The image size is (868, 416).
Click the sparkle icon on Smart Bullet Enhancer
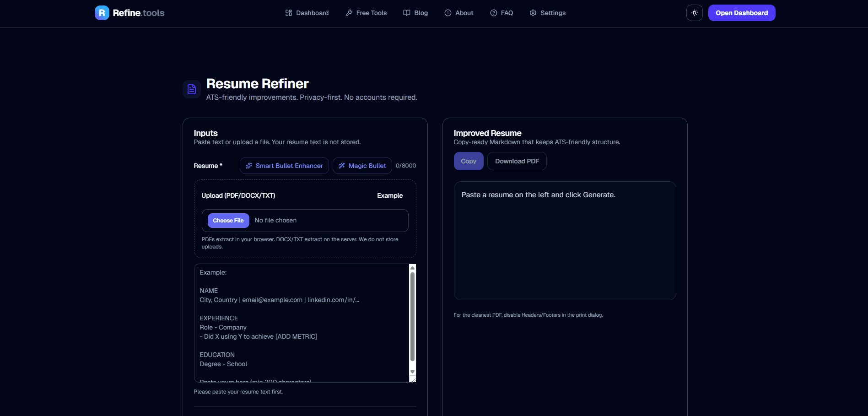tap(248, 166)
